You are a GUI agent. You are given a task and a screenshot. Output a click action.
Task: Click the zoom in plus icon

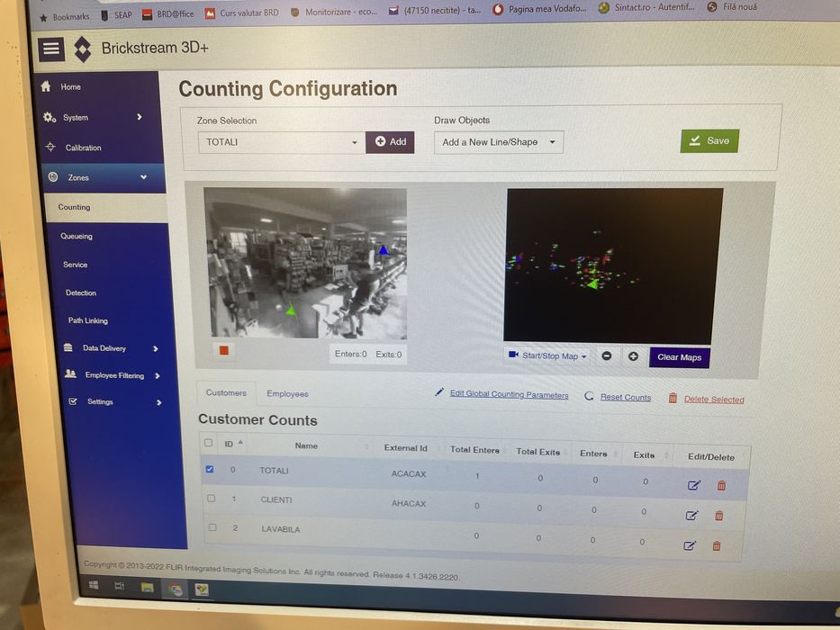[x=633, y=356]
